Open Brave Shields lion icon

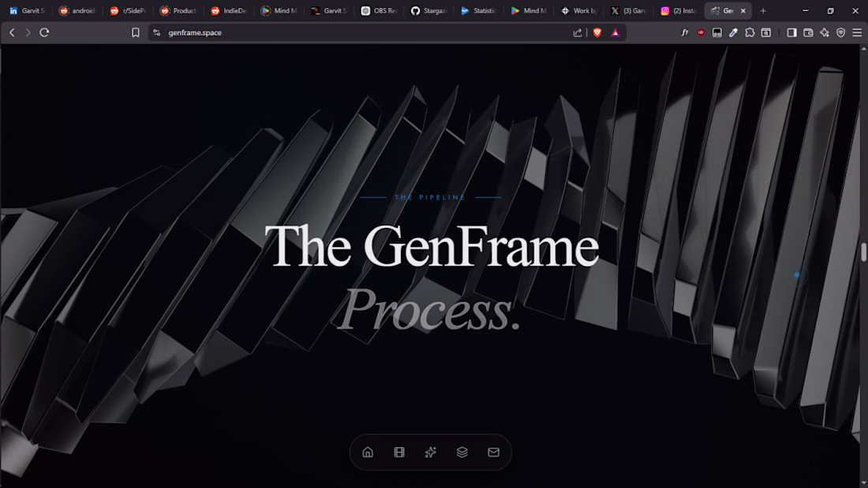point(597,32)
